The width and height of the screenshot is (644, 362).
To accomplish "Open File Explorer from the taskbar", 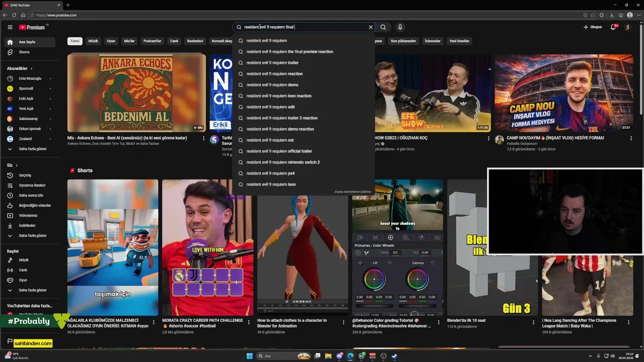I will pyautogui.click(x=329, y=356).
